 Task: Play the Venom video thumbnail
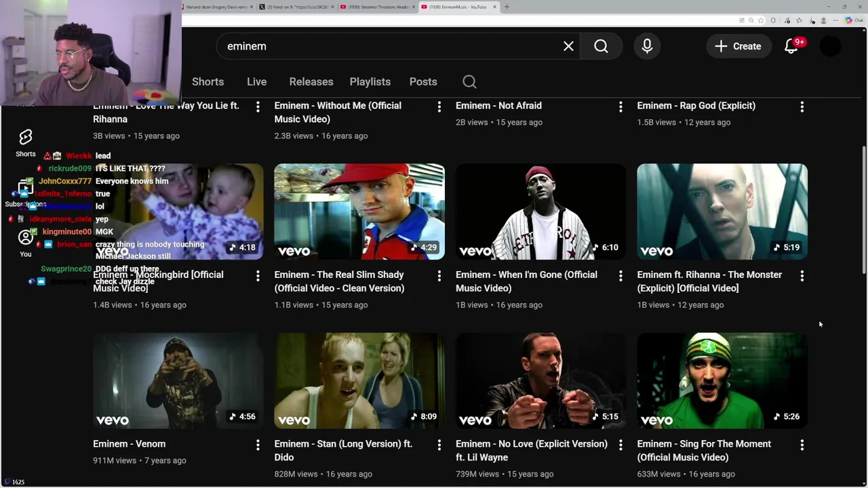tap(178, 380)
